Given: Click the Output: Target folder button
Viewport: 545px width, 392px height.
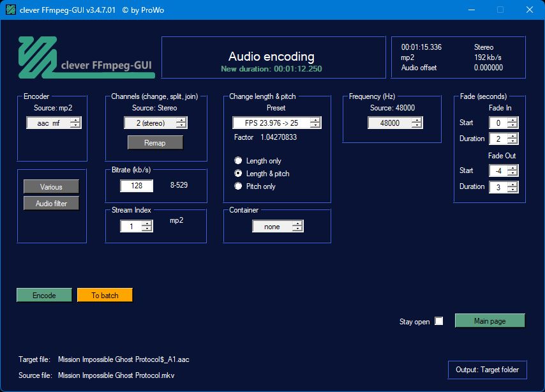Looking at the screenshot, I should (488, 370).
